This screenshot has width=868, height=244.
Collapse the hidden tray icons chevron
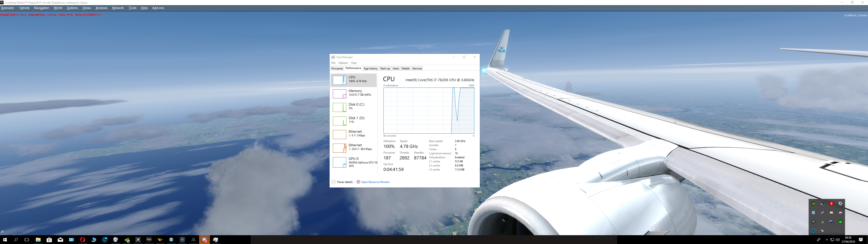(x=827, y=240)
